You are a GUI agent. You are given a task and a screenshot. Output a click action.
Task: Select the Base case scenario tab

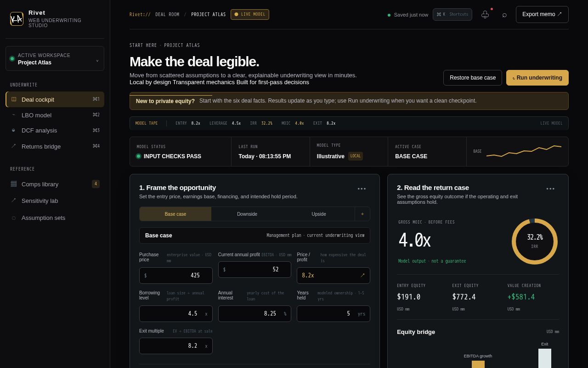175,214
